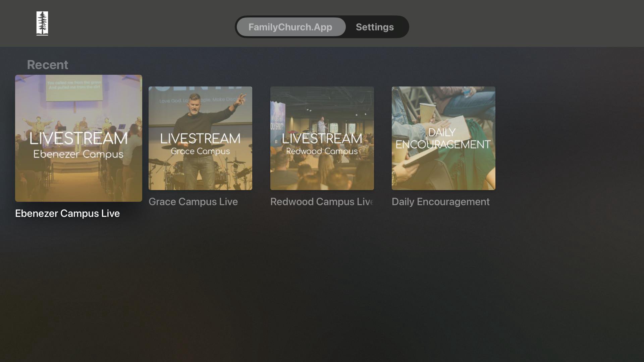This screenshot has width=644, height=362.
Task: Click the Redwood Campus Live title label
Action: coord(322,202)
